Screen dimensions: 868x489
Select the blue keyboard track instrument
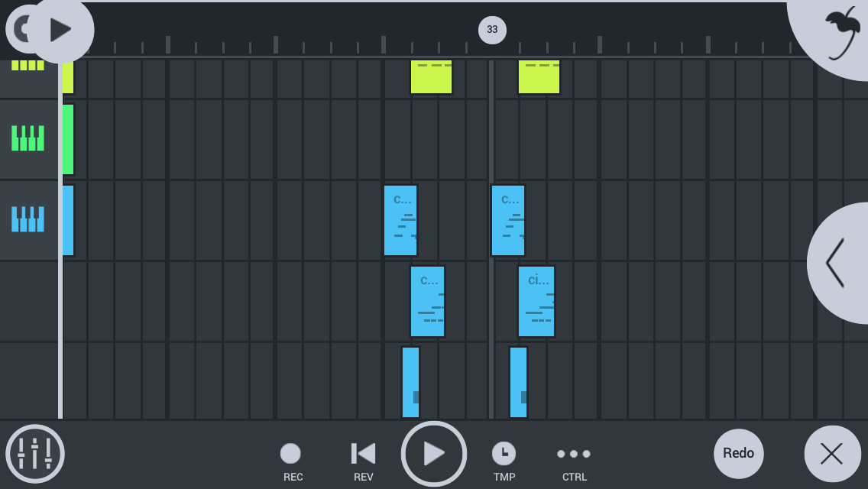coord(28,219)
